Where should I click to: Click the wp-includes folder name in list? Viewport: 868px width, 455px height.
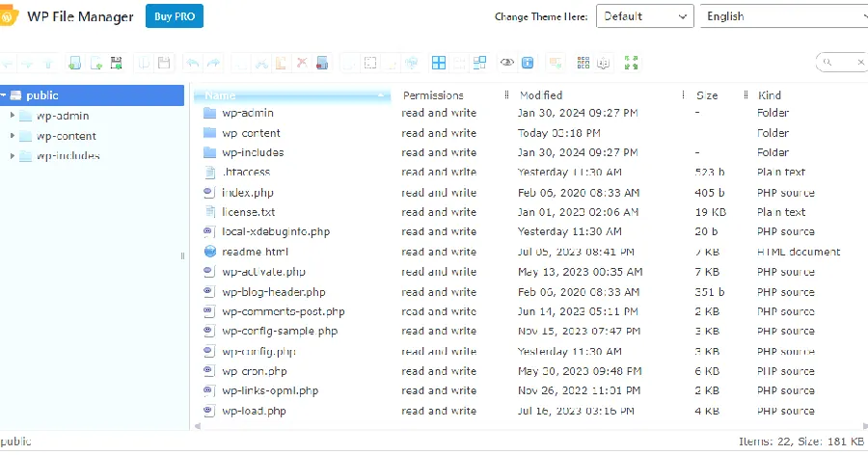(253, 152)
